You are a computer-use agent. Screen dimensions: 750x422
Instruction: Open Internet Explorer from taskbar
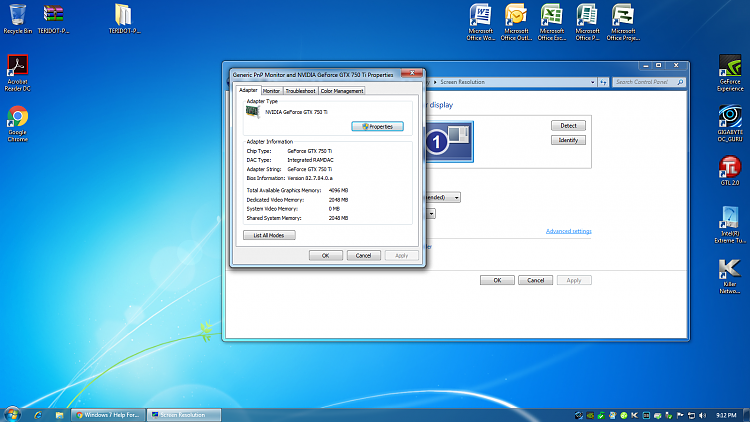click(38, 415)
